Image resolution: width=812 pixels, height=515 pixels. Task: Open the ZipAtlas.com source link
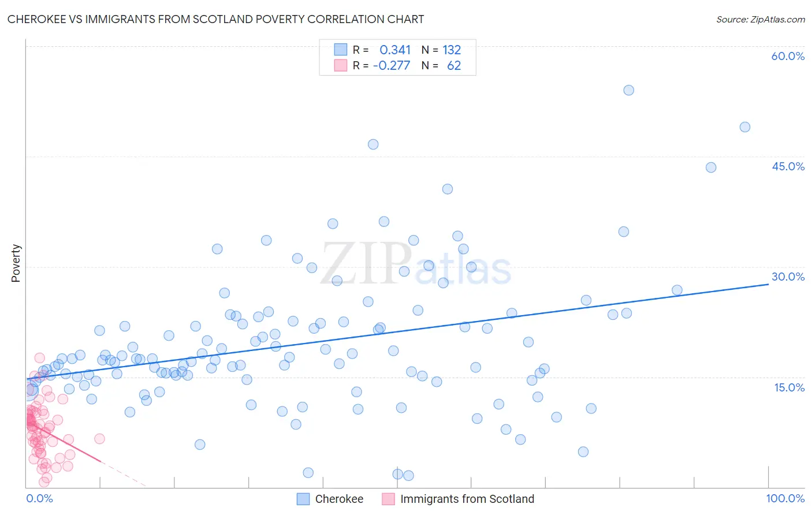tap(761, 19)
